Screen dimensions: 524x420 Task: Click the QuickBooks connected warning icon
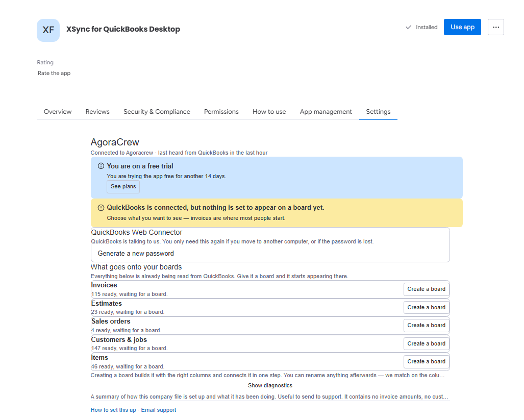click(101, 208)
